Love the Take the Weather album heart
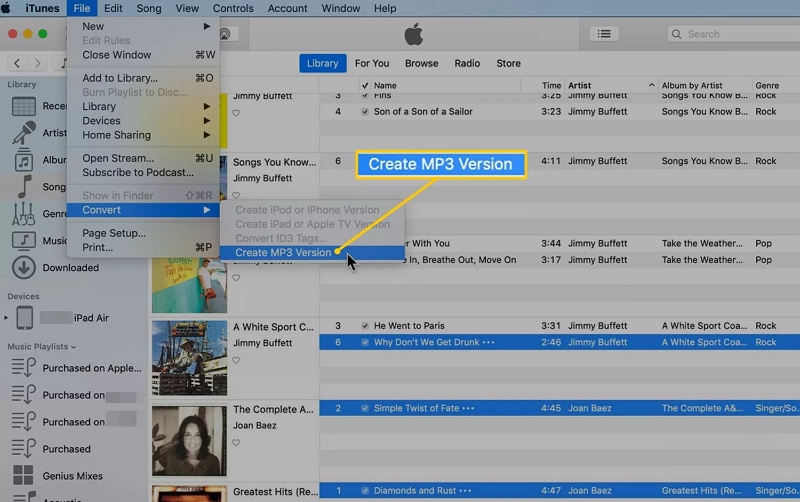Image resolution: width=800 pixels, height=502 pixels. tap(236, 278)
